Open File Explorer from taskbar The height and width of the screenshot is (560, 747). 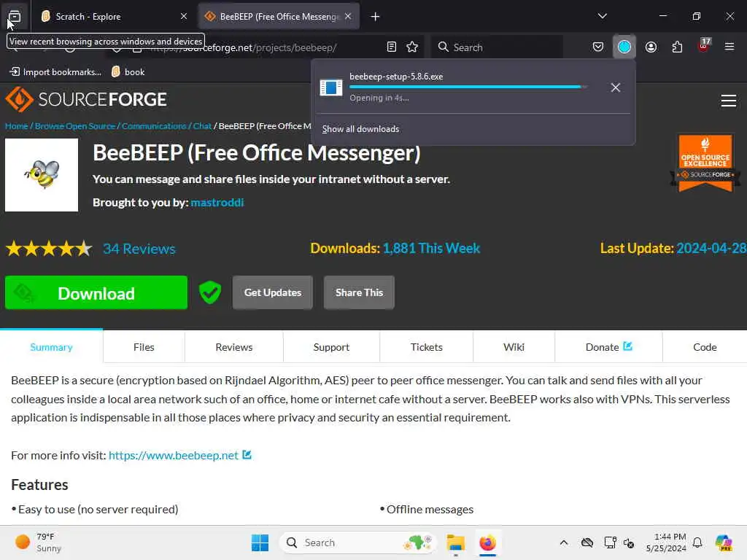coord(455,542)
